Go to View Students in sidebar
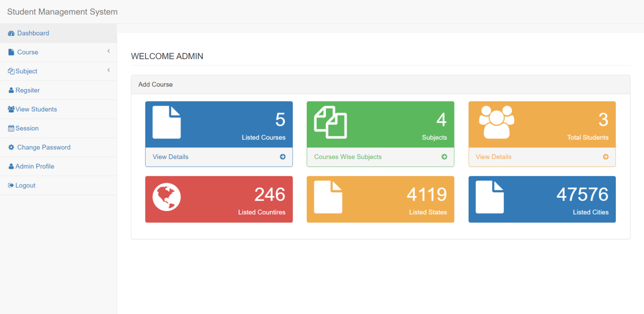Viewport: 644px width, 314px height. [36, 109]
